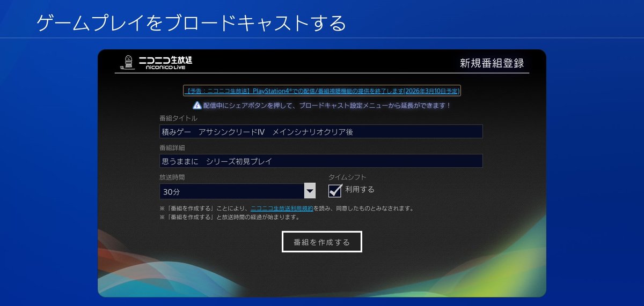Toggle the タイムシフト 利用する checkbox
The height and width of the screenshot is (306, 644).
point(335,190)
